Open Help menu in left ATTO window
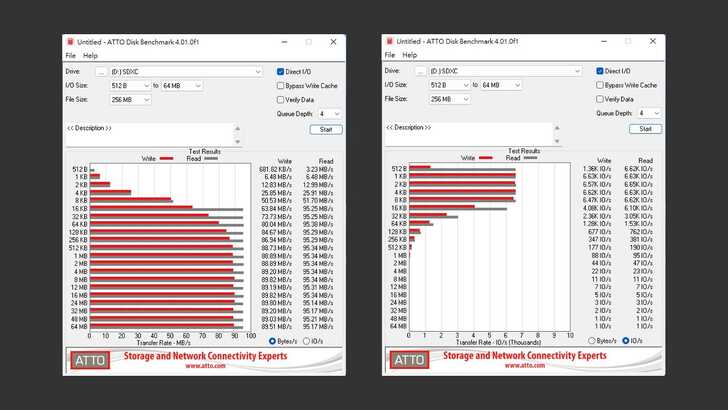 (90, 56)
